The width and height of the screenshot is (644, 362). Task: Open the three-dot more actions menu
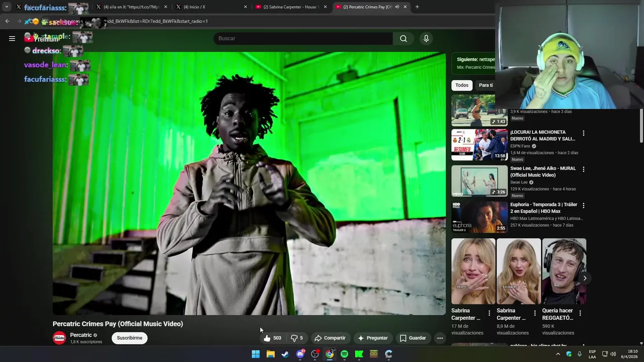tap(440, 338)
